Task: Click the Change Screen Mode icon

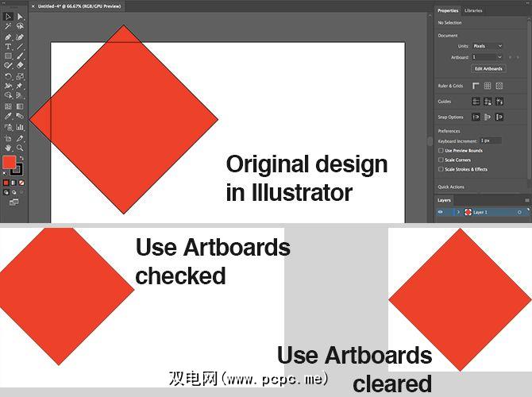Action: [x=14, y=202]
